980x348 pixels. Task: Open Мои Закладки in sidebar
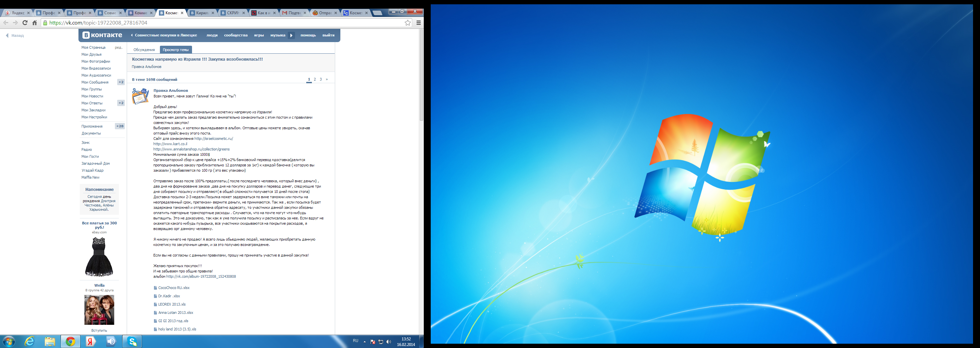click(x=93, y=110)
